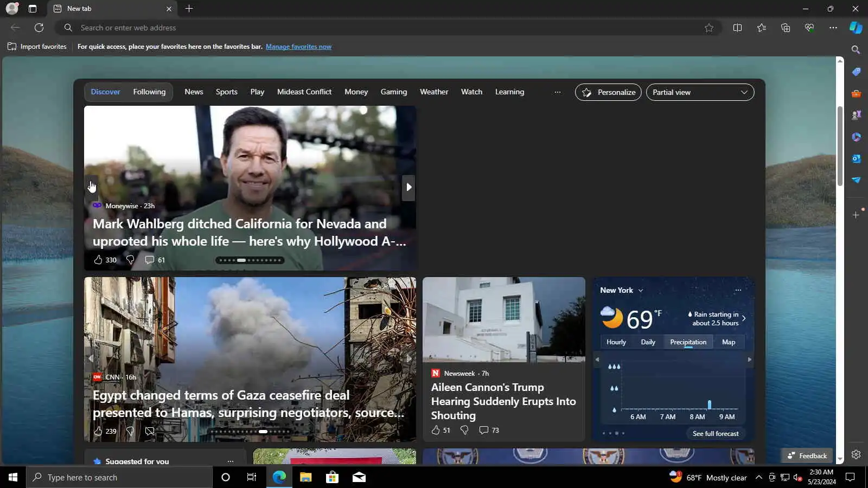Select the weather Map tab

729,342
